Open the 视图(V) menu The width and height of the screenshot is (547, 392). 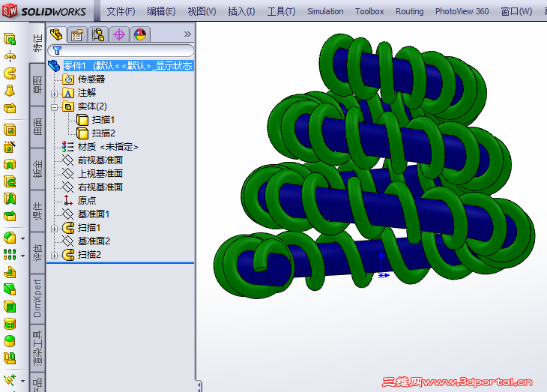[x=202, y=11]
